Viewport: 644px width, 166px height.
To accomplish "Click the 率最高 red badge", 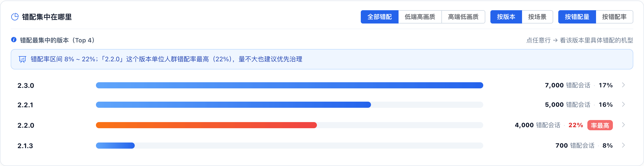I will (600, 125).
